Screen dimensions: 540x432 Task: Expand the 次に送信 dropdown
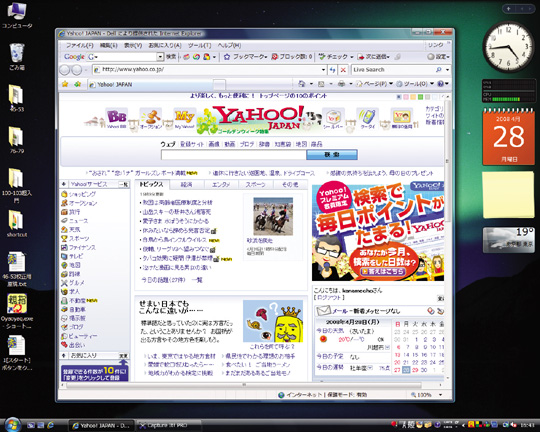pos(388,57)
